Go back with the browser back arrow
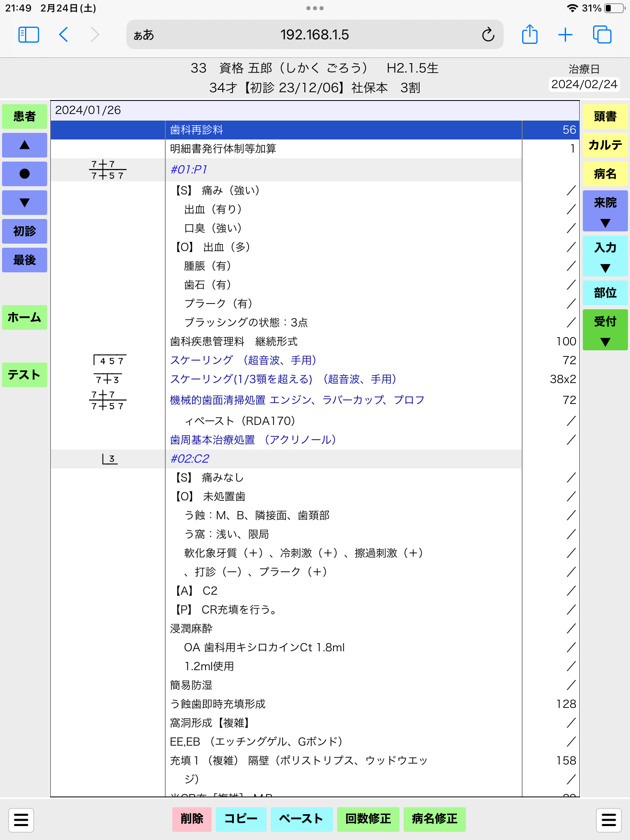 (x=64, y=35)
